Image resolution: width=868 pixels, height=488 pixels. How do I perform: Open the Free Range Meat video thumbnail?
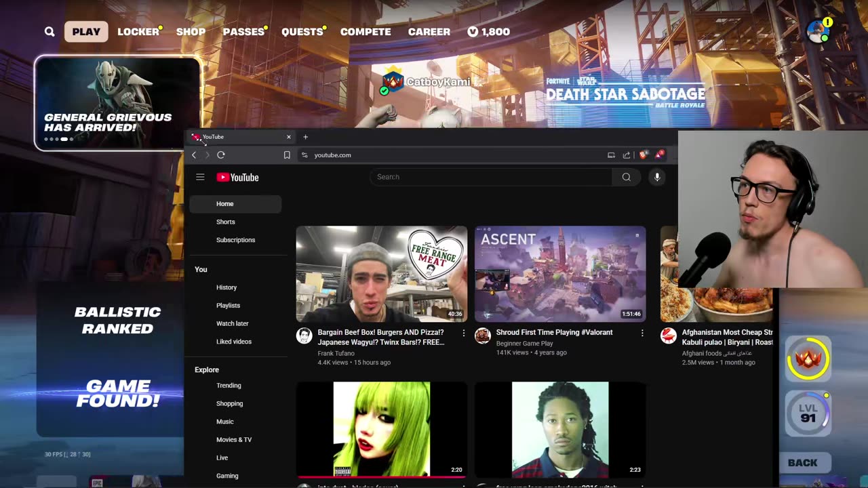click(382, 274)
